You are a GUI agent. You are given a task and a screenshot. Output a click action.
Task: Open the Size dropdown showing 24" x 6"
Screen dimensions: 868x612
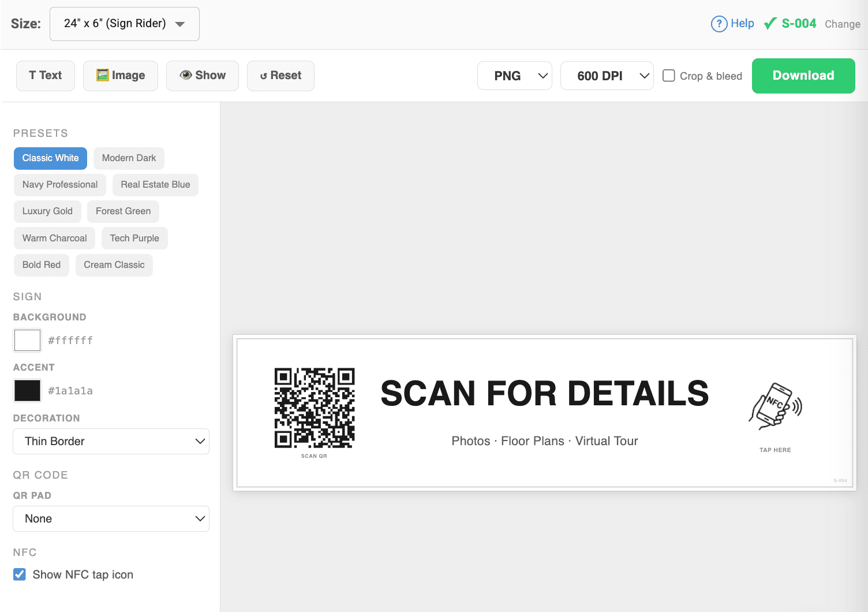point(124,24)
